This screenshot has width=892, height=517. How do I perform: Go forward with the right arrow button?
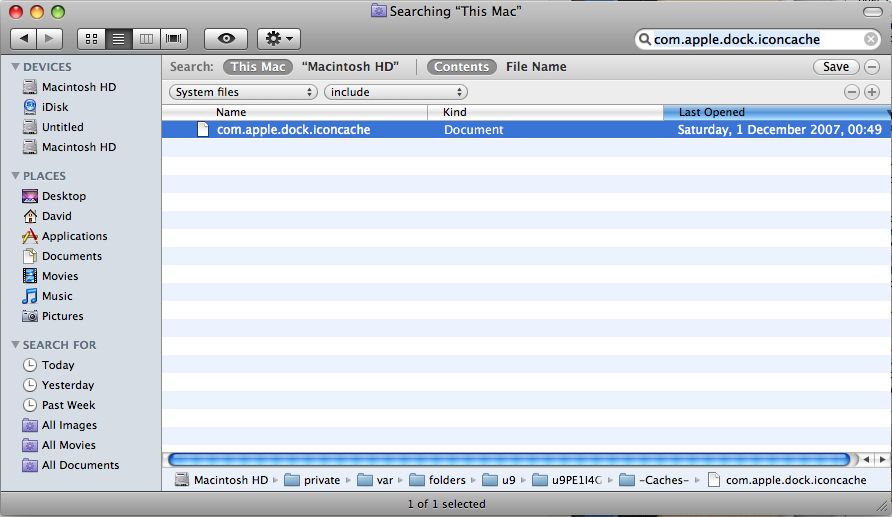coord(49,39)
